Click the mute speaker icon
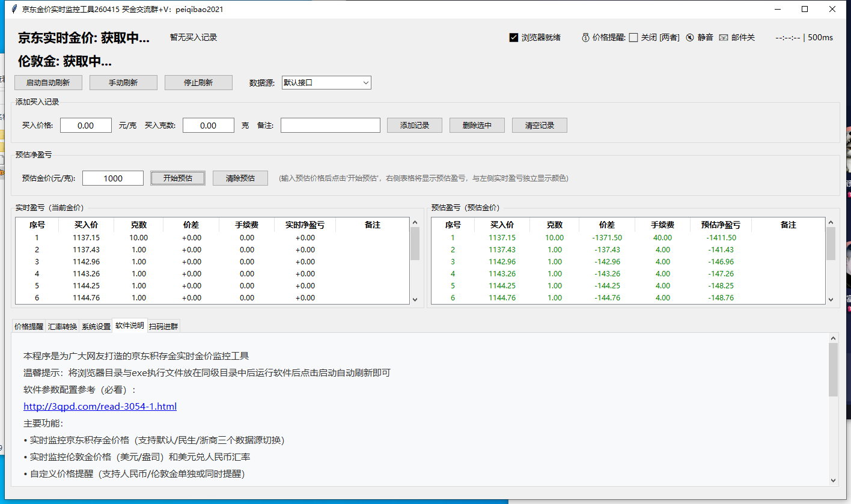The width and height of the screenshot is (851, 504). pyautogui.click(x=689, y=37)
